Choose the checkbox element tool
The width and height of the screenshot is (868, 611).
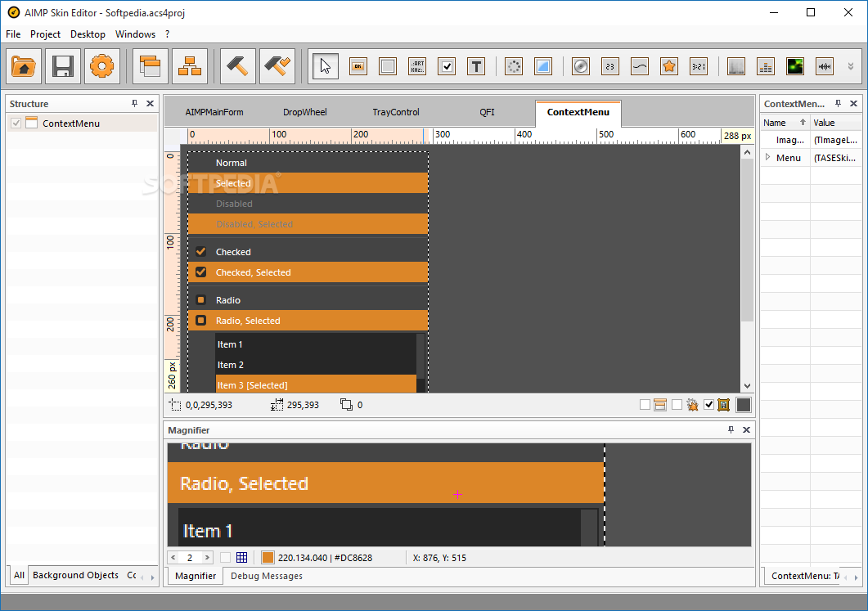[x=447, y=67]
